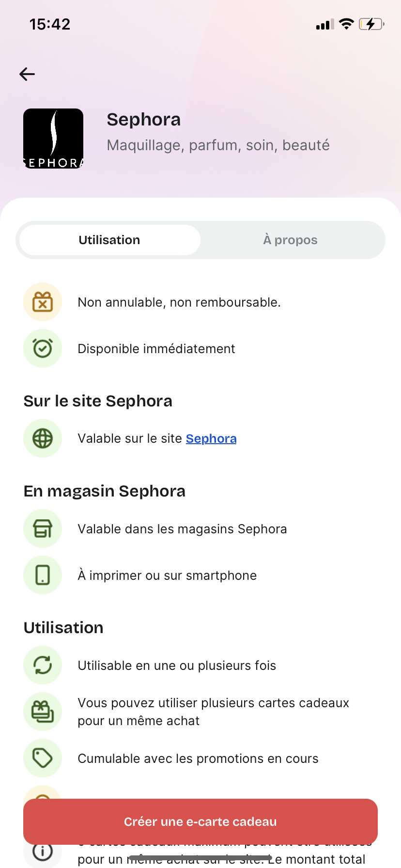Tap the Sephora brand logo
401x868 pixels.
point(53,139)
